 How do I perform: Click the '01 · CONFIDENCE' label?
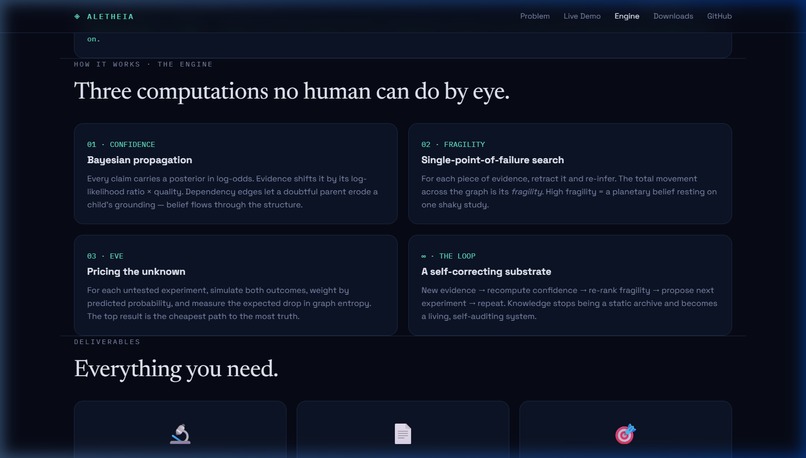pyautogui.click(x=121, y=144)
